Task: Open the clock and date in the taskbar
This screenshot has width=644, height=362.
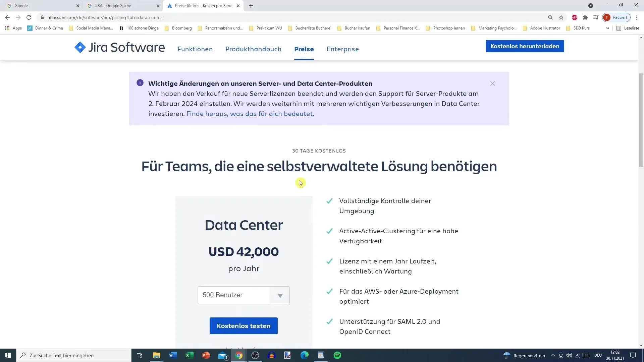Action: click(615, 355)
